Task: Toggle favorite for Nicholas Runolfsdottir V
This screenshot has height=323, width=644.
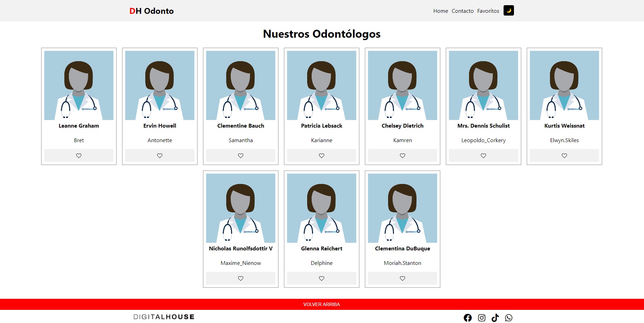Action: (241, 278)
